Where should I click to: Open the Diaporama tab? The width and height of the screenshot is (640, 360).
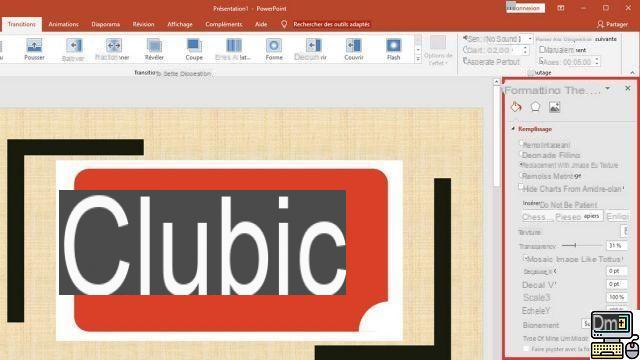point(106,24)
